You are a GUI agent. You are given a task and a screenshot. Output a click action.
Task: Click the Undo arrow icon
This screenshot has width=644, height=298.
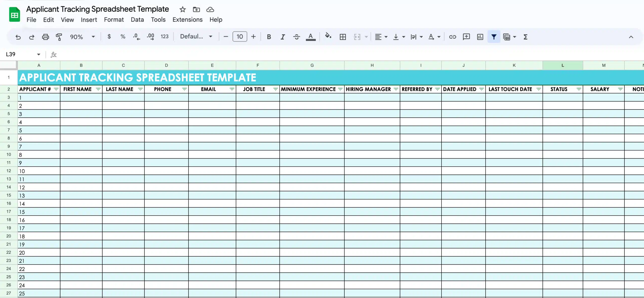(x=18, y=37)
